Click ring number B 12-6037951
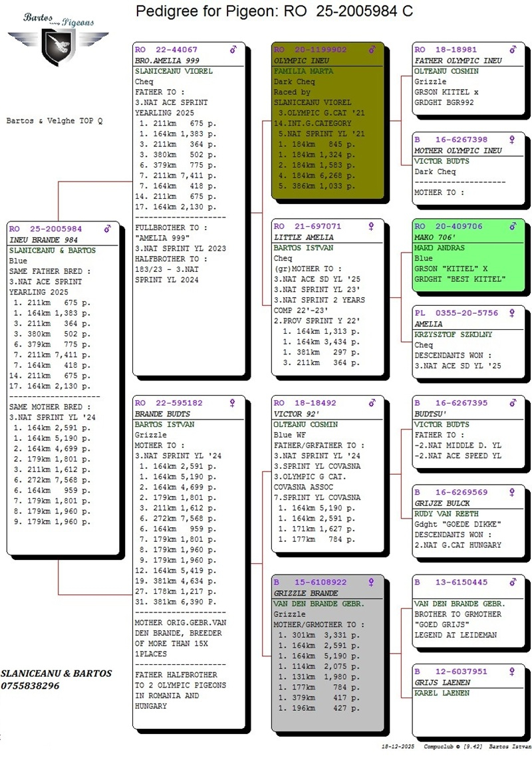The image size is (532, 764). pos(450,672)
